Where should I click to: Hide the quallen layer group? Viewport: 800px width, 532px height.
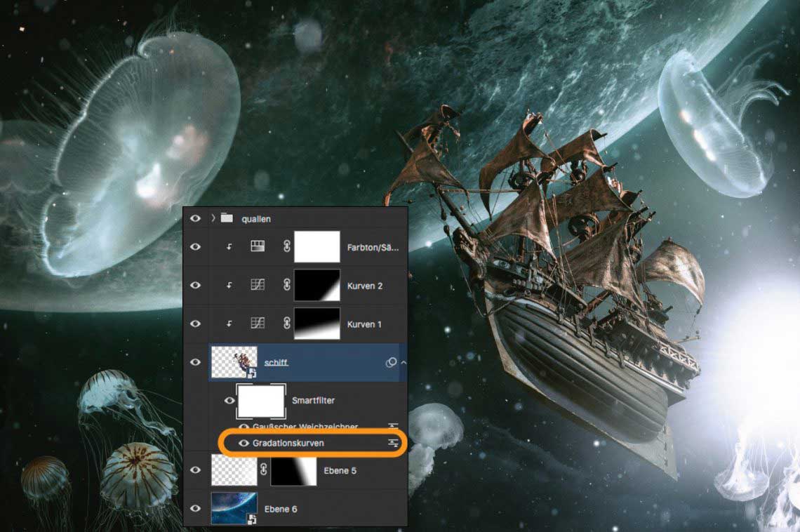[x=195, y=218]
